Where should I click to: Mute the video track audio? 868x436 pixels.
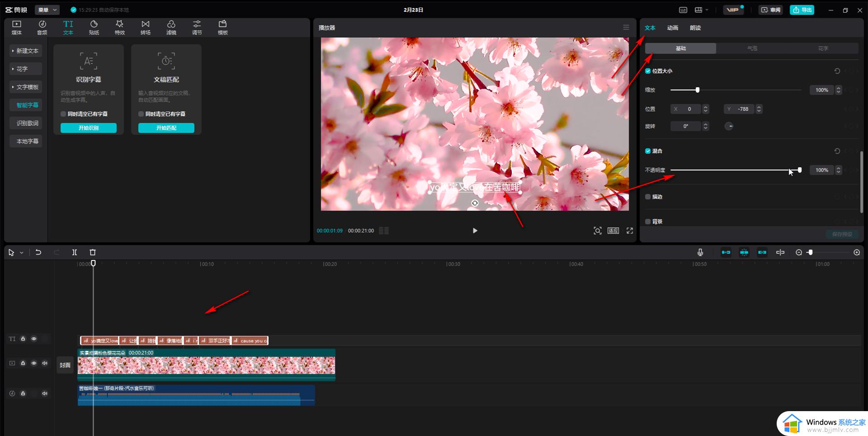[45, 363]
